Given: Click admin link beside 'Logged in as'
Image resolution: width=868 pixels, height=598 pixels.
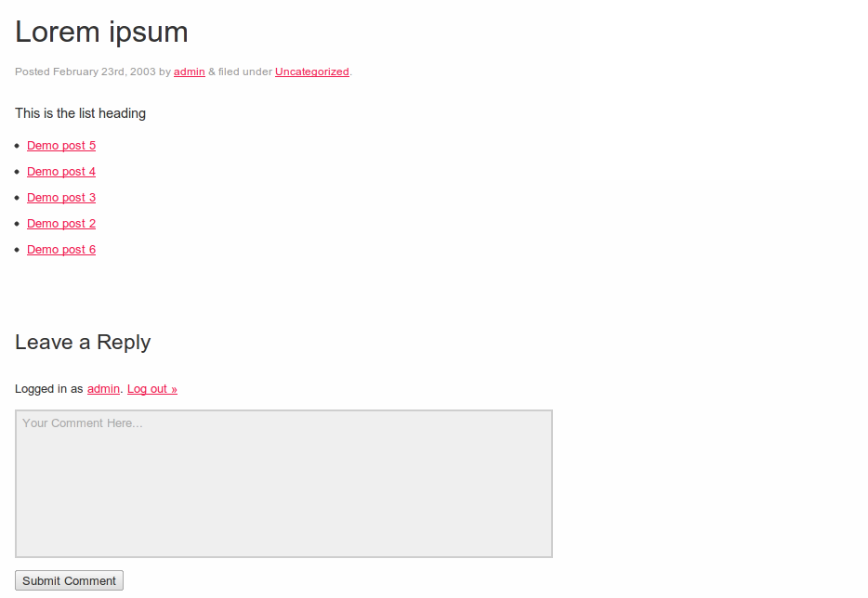Looking at the screenshot, I should [103, 389].
